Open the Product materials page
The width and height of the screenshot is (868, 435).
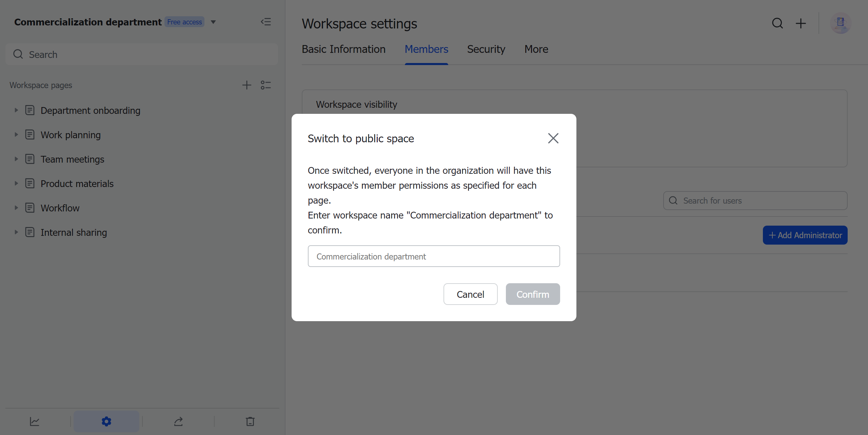pos(77,184)
